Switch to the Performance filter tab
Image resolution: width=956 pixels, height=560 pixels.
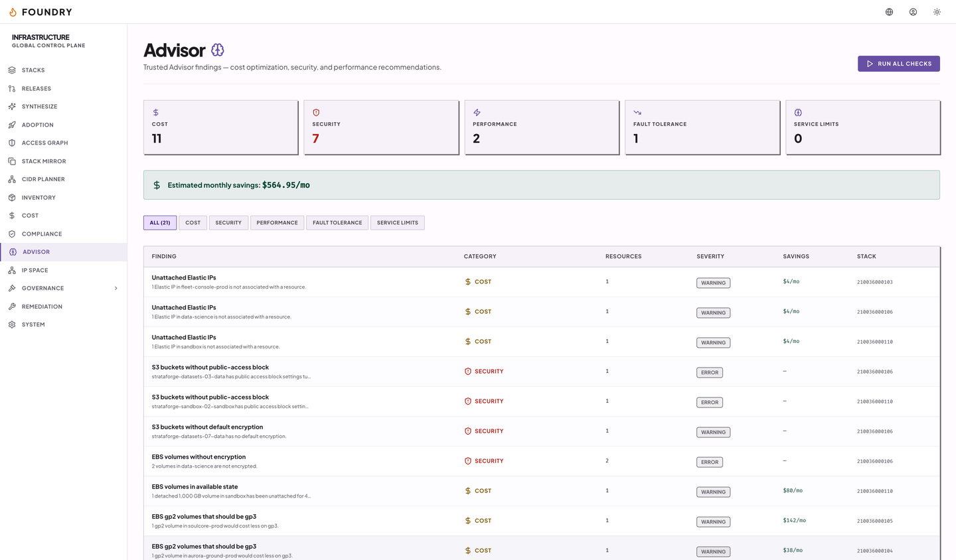(278, 223)
